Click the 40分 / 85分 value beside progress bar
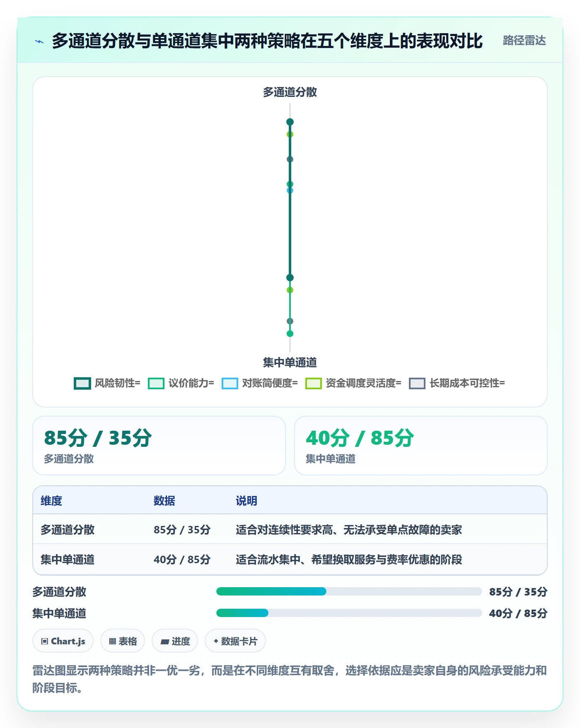The image size is (580, 728). coord(518,613)
